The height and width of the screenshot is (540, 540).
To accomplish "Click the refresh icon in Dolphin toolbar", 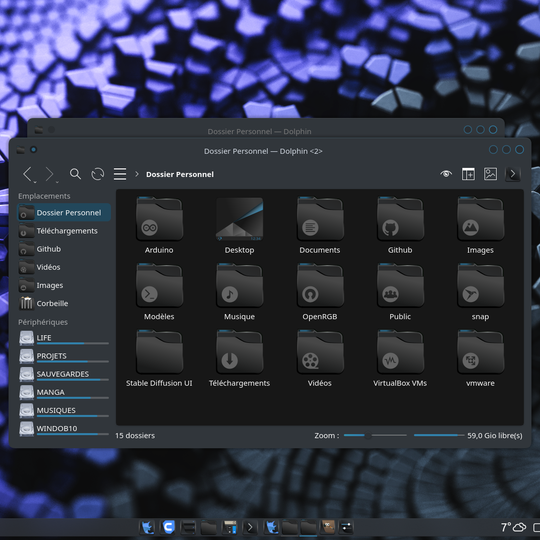I will tap(97, 174).
